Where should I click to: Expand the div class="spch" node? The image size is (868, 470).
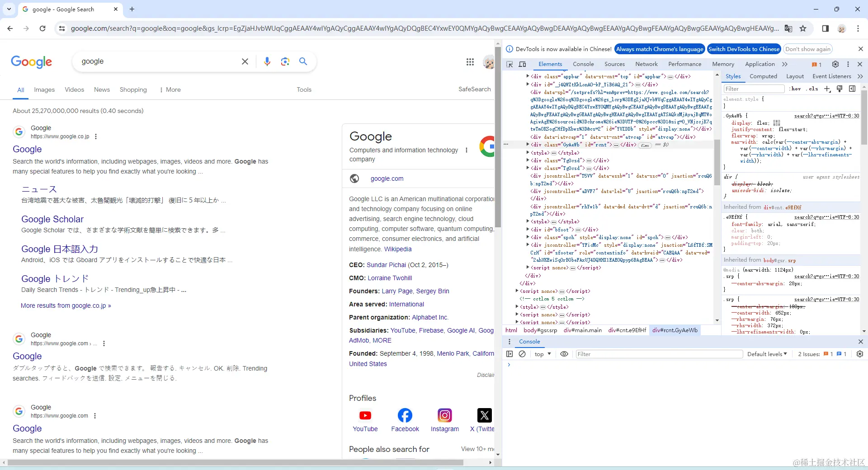528,237
